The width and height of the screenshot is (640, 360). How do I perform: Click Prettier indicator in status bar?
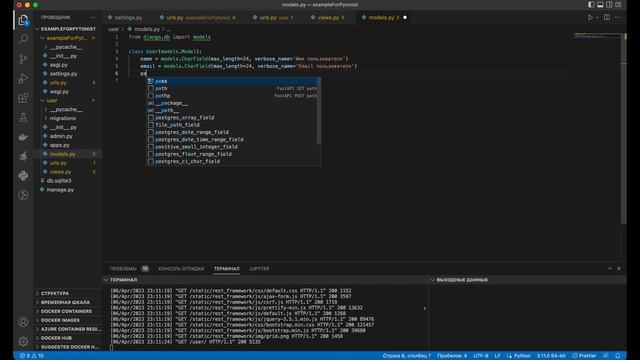(x=584, y=356)
